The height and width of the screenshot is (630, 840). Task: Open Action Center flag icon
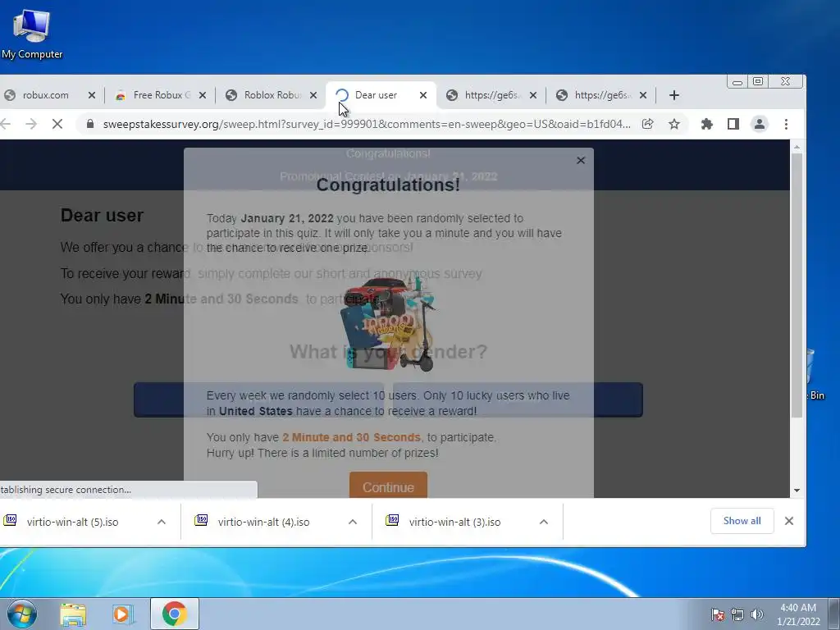717,614
